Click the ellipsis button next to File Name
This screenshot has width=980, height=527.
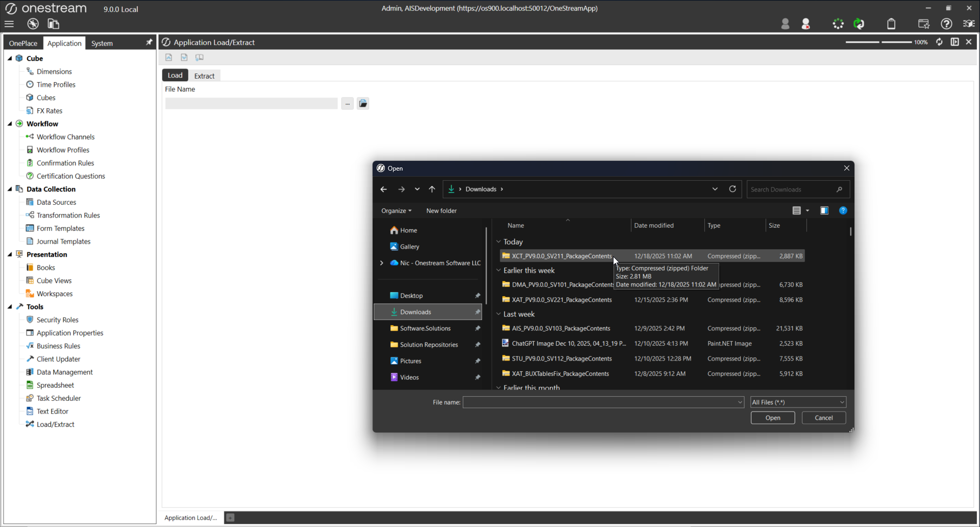[347, 104]
